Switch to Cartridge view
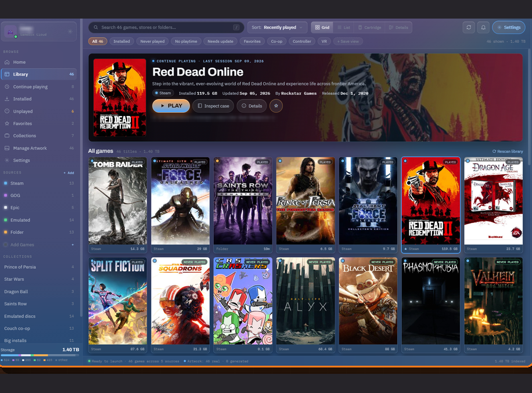 (369, 27)
